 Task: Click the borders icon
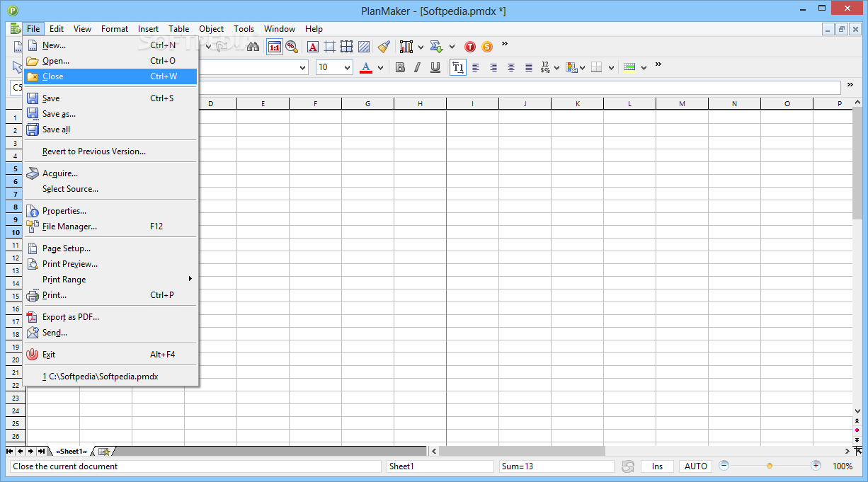597,67
